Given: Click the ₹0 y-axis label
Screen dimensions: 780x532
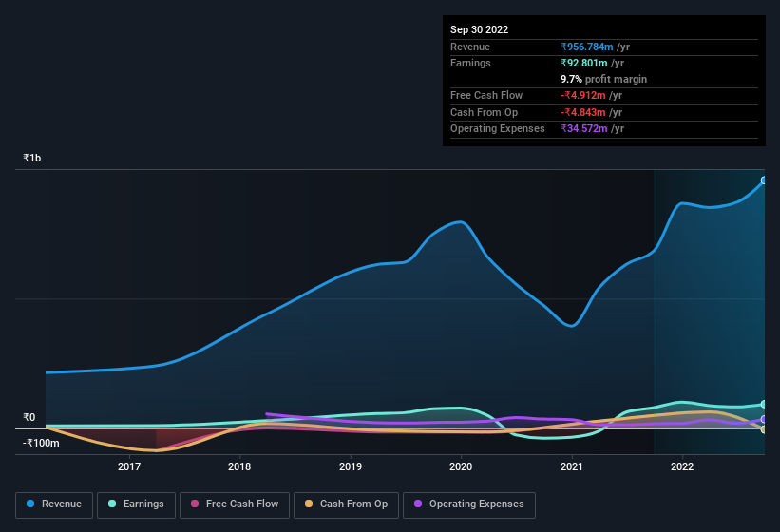Looking at the screenshot, I should [29, 417].
